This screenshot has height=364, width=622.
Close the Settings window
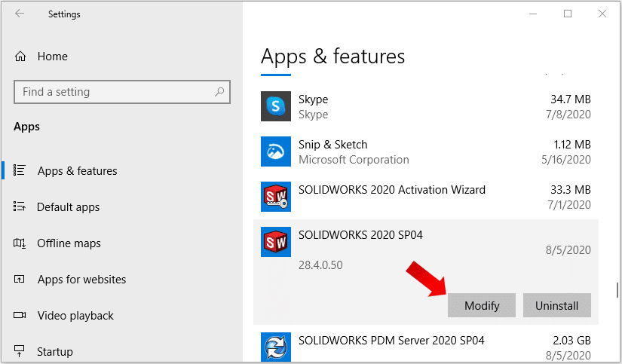[x=602, y=14]
